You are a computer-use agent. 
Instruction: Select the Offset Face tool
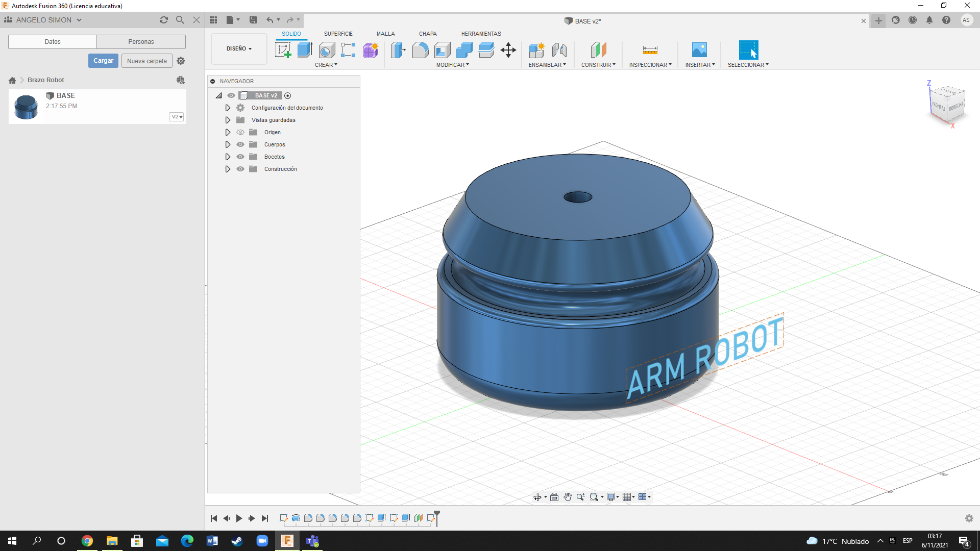point(486,50)
